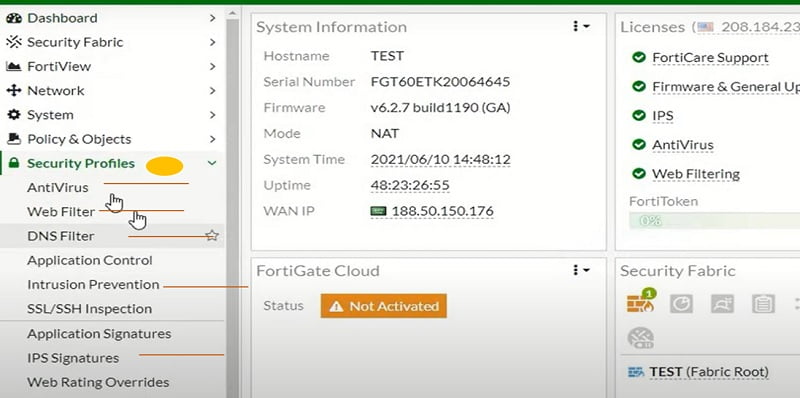The height and width of the screenshot is (398, 800).
Task: Collapse the Security Profiles menu section
Action: coord(212,163)
